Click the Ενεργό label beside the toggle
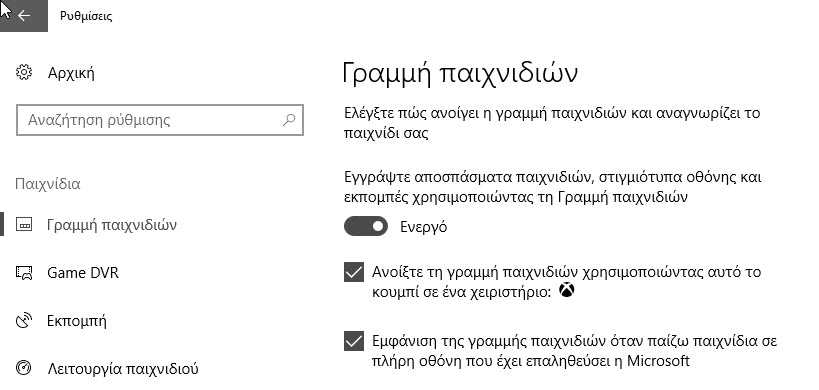 tap(424, 227)
